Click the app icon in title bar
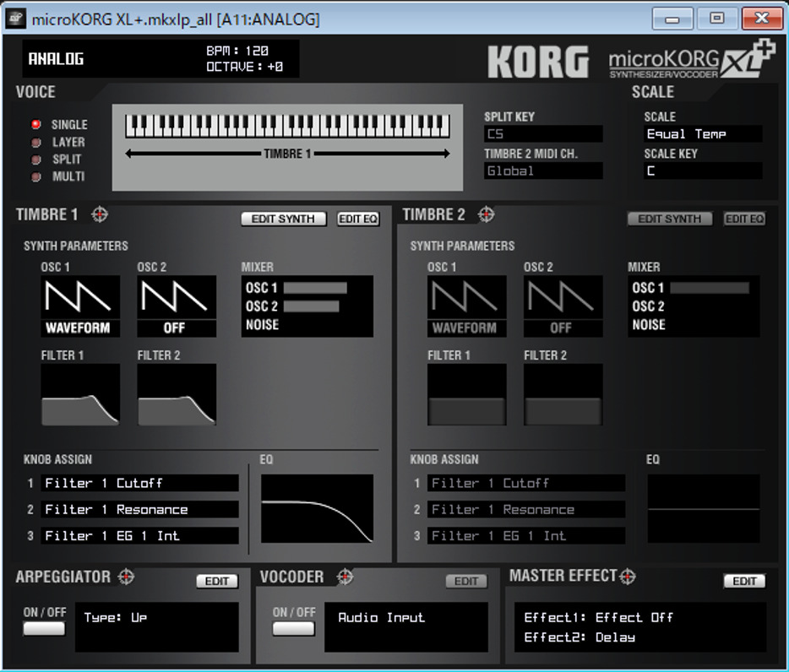 pos(15,19)
